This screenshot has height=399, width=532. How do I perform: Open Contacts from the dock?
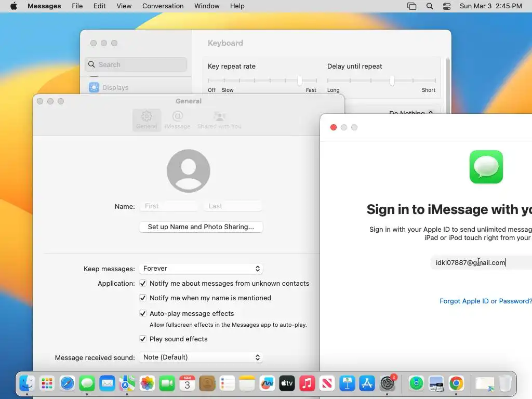tap(207, 383)
